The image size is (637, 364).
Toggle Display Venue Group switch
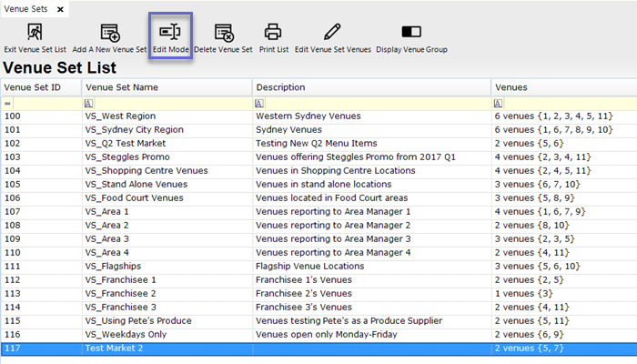coord(411,35)
